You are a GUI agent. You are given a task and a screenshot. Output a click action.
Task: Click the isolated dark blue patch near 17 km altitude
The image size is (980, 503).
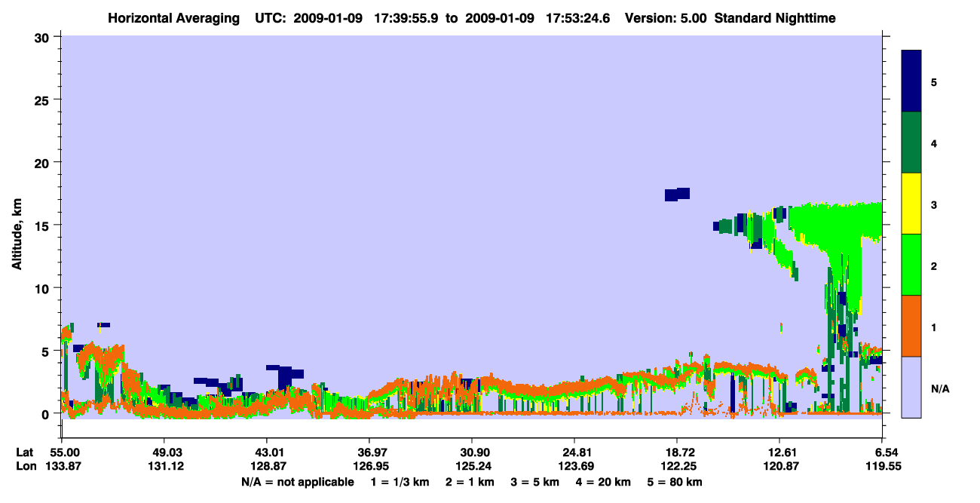(677, 195)
